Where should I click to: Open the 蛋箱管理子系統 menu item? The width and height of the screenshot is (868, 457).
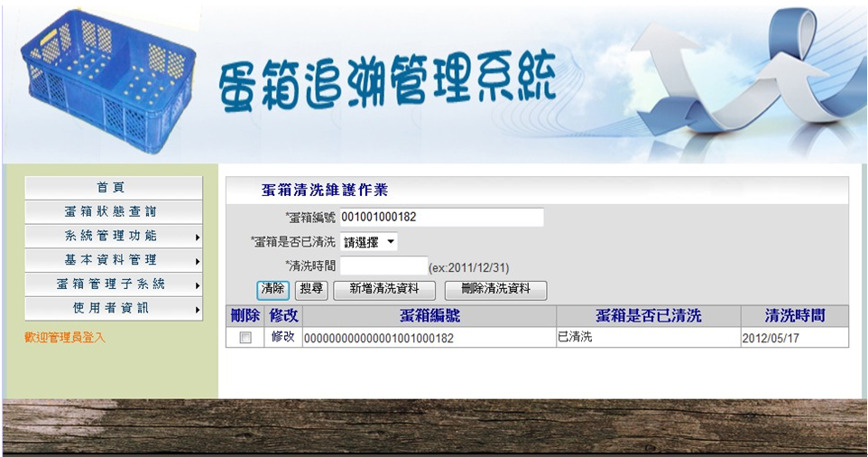112,284
